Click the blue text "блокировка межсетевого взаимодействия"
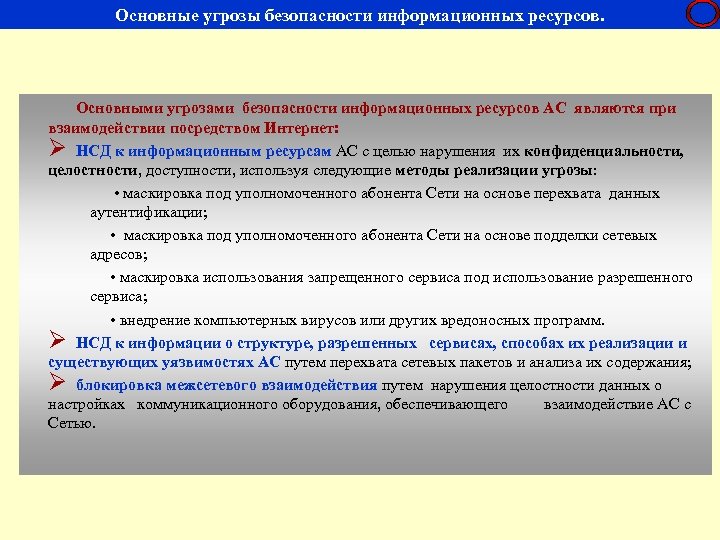This screenshot has height=540, width=720. tap(226, 385)
